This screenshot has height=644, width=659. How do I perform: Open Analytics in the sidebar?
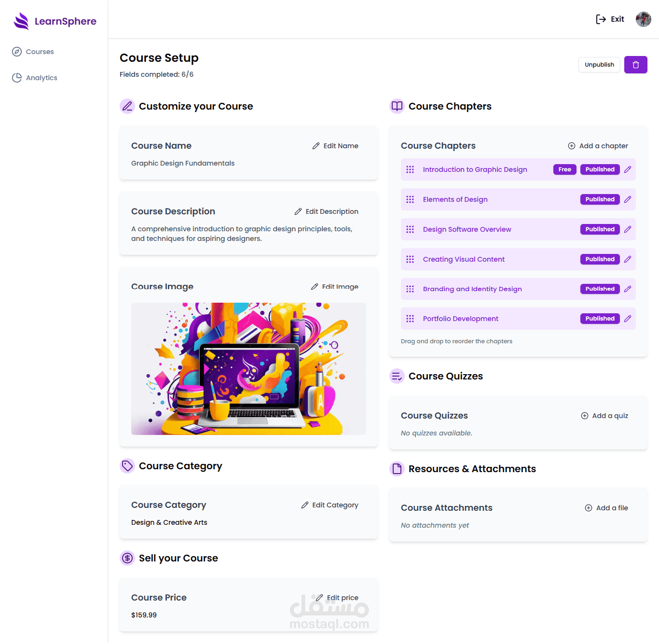point(34,78)
